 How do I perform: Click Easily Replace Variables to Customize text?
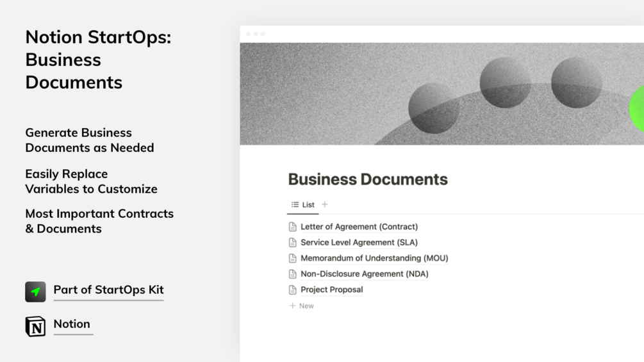91,181
